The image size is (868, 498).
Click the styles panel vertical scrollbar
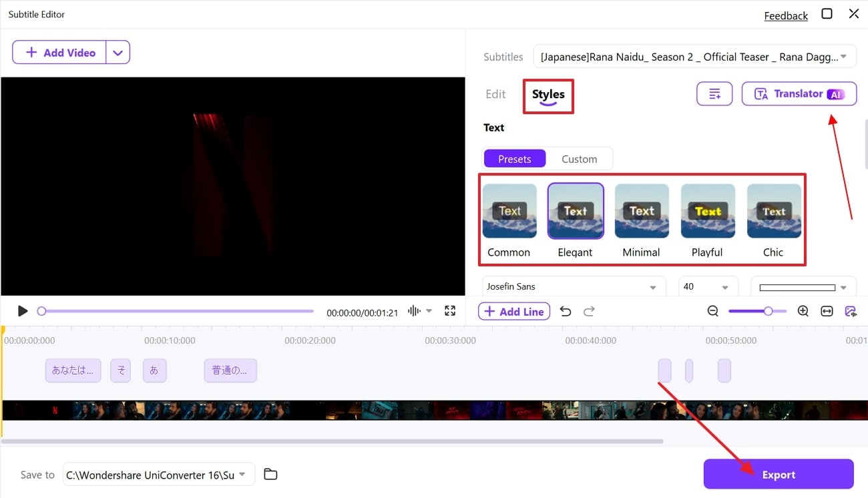(865, 144)
